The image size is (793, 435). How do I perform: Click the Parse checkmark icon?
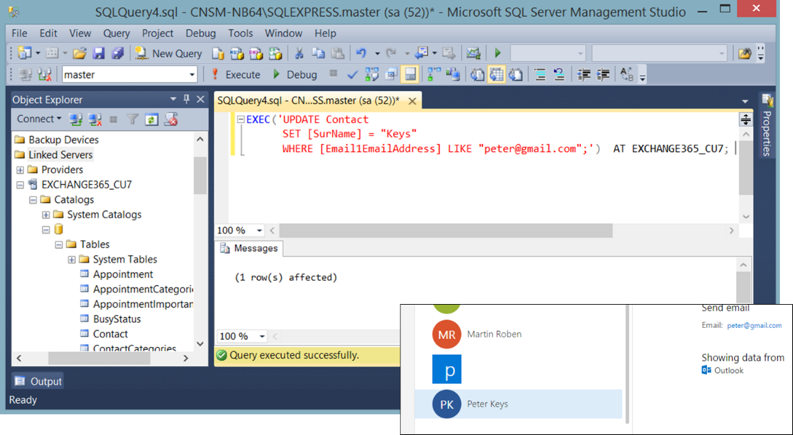(353, 75)
